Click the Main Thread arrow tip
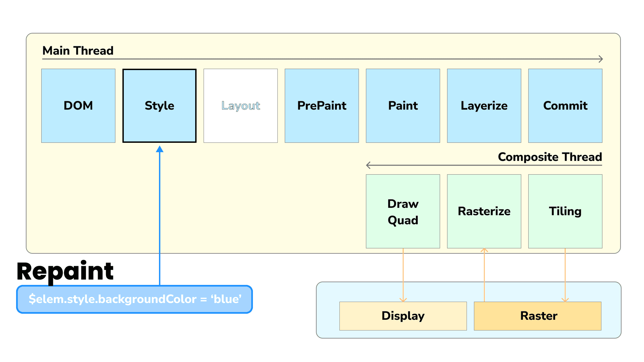This screenshot has width=644, height=362. click(x=601, y=59)
